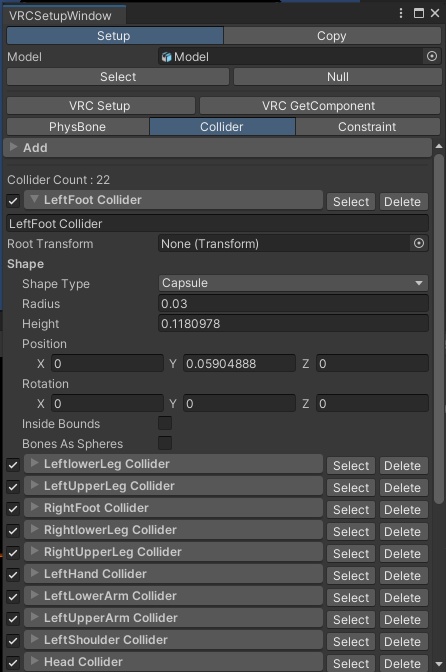Open the Collider tab
The width and height of the screenshot is (446, 672).
pyautogui.click(x=222, y=127)
